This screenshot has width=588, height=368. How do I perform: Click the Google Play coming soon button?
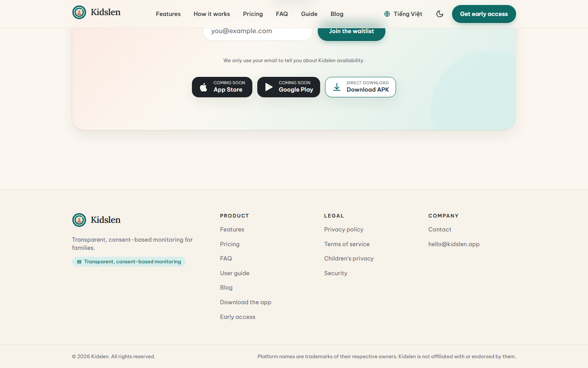click(289, 87)
